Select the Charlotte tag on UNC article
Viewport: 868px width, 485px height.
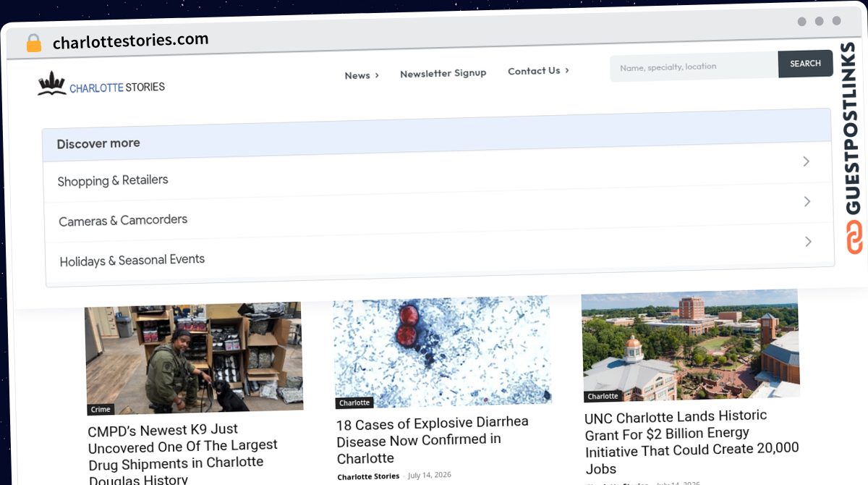pos(603,396)
